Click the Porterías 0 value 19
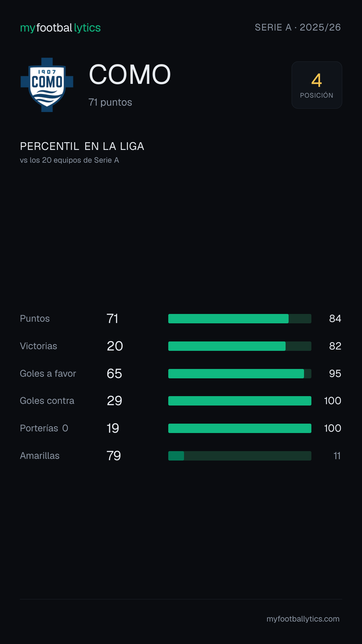 pos(113,428)
